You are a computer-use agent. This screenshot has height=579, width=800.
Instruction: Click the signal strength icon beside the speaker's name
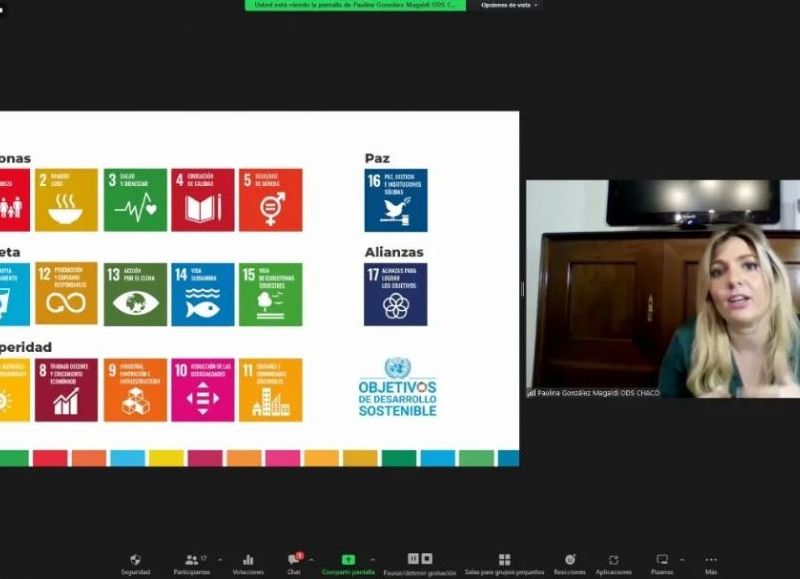pos(531,393)
